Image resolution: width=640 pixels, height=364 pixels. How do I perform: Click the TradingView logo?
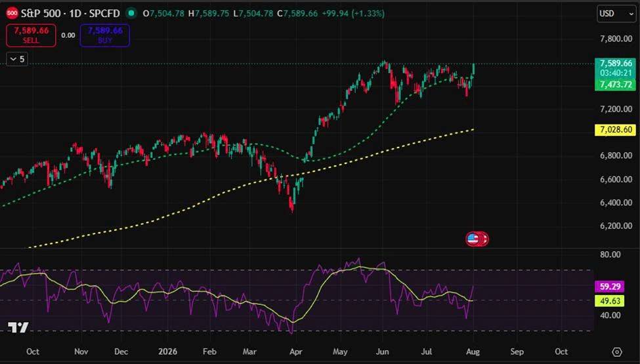pos(18,327)
